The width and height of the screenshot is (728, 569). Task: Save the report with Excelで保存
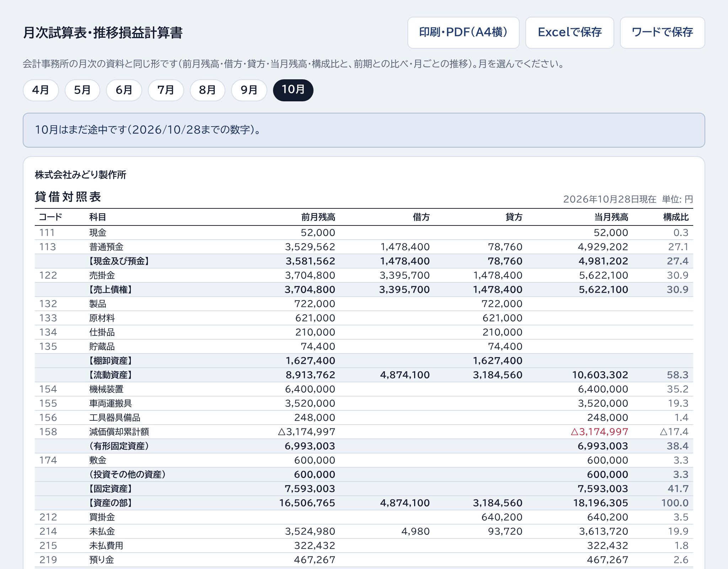[569, 32]
